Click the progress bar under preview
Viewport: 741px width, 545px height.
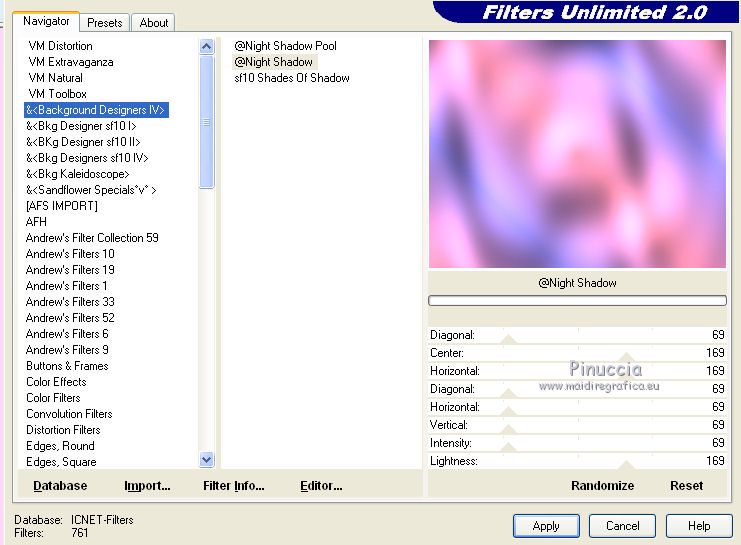coord(577,301)
